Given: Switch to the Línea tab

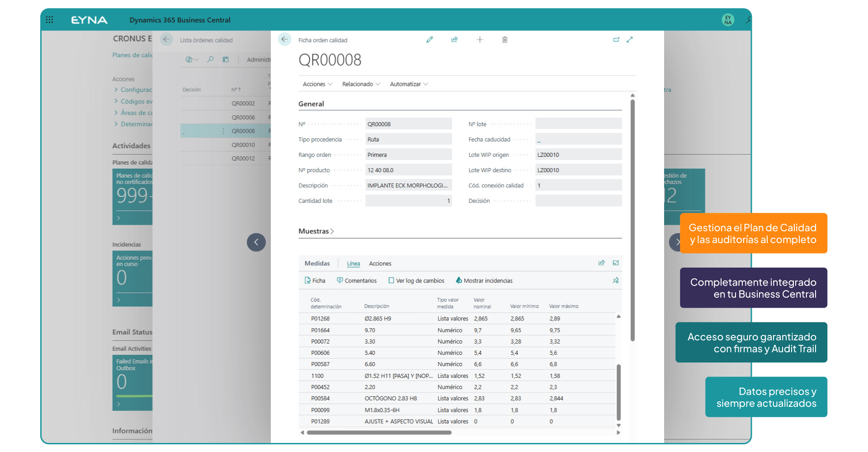Looking at the screenshot, I should [x=354, y=264].
